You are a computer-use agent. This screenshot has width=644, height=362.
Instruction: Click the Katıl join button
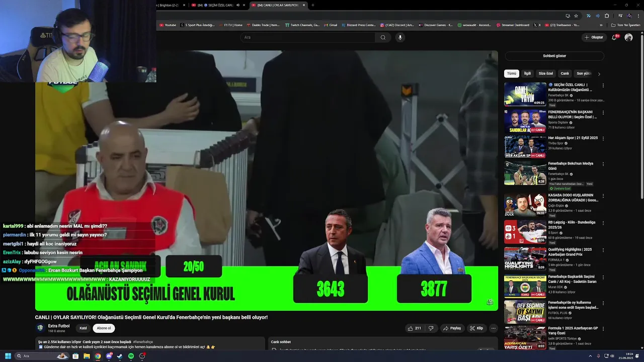click(83, 328)
